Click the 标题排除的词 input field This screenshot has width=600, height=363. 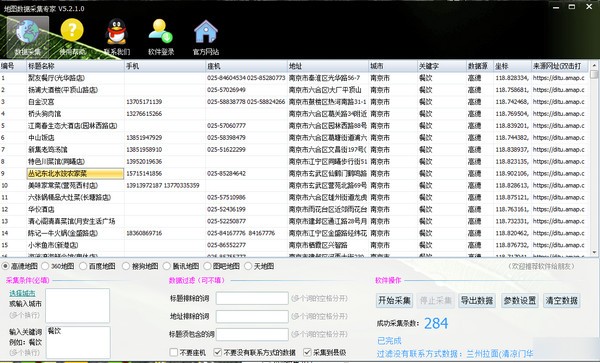click(x=252, y=298)
